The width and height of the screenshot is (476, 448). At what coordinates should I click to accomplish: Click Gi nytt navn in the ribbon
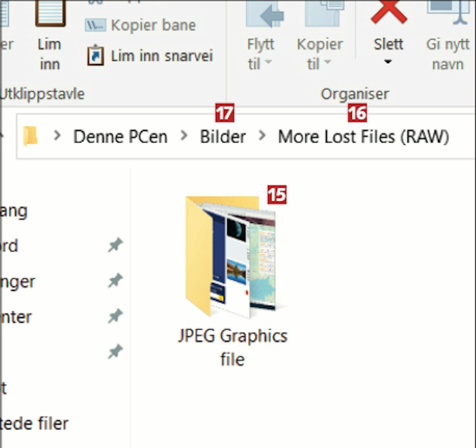pyautogui.click(x=448, y=36)
